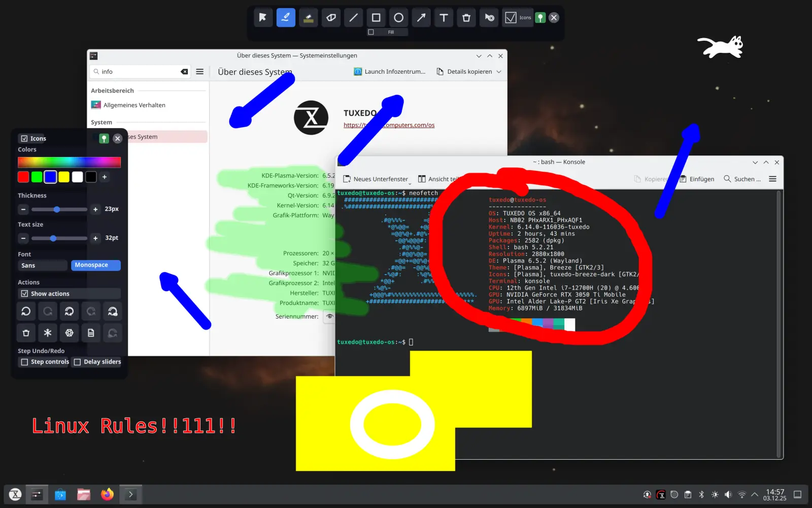This screenshot has height=508, width=812.
Task: Click Neues Unterfenster in Konsole
Action: [376, 179]
